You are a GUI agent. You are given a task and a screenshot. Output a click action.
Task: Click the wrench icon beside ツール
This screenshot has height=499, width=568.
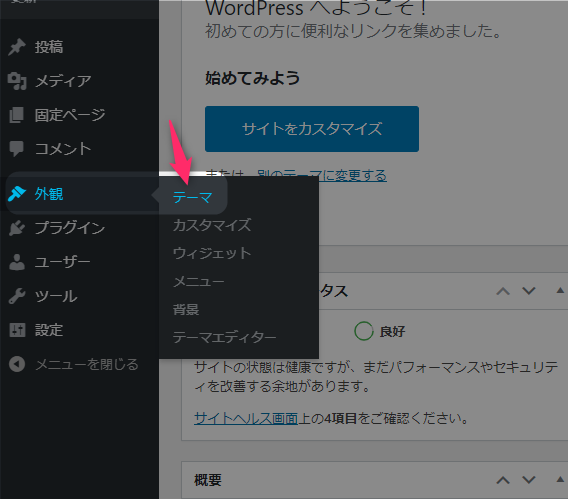(x=17, y=296)
